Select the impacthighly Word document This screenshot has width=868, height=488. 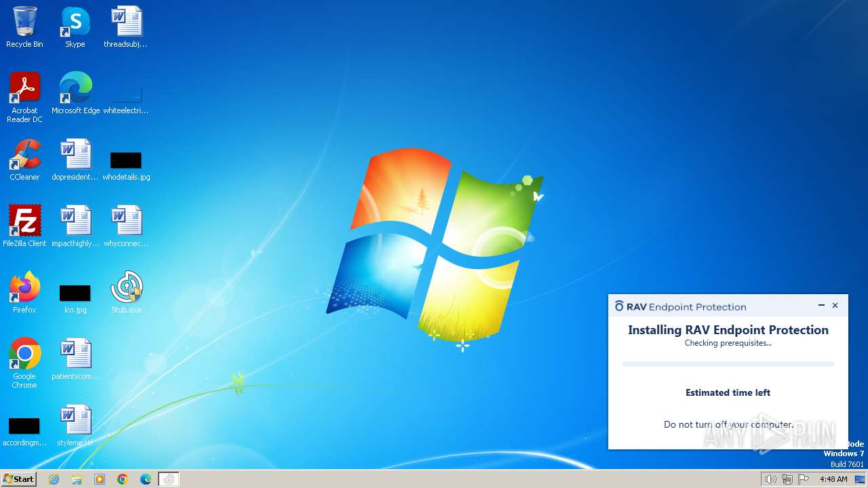[x=75, y=226]
